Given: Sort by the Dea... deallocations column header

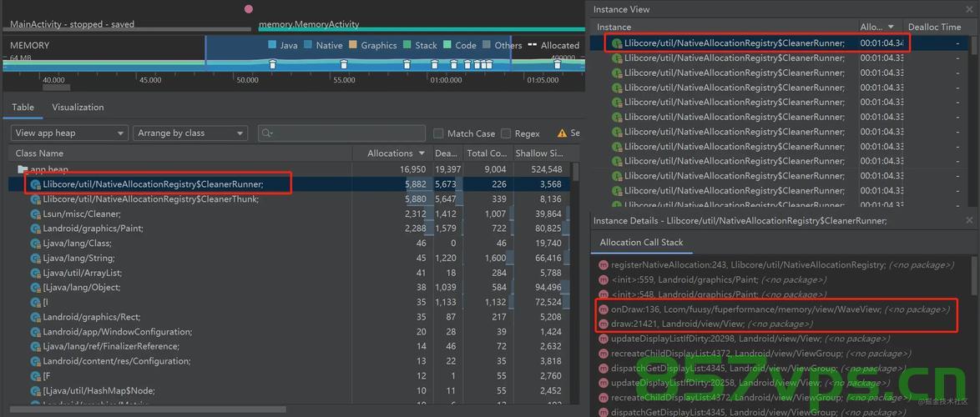Looking at the screenshot, I should (447, 153).
